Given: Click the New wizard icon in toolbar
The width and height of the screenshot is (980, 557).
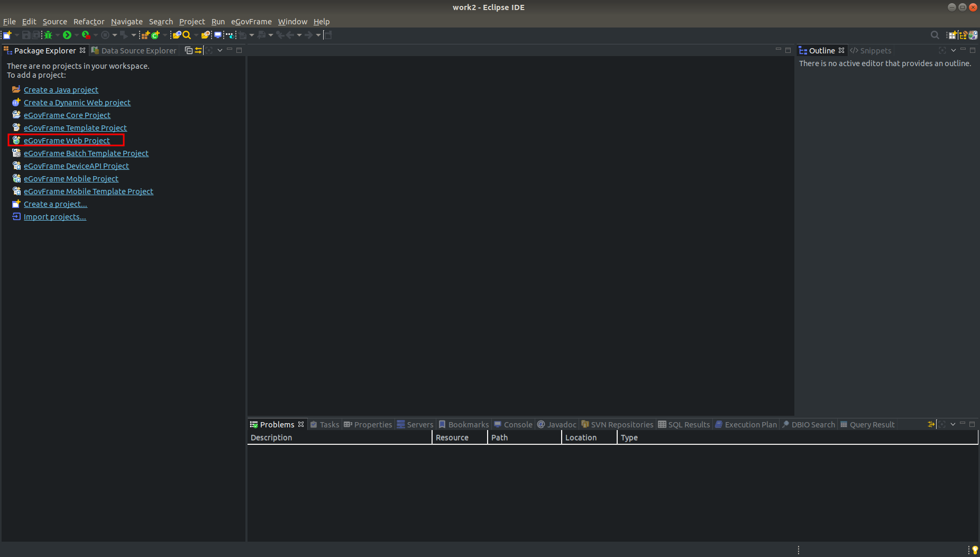Looking at the screenshot, I should pos(7,35).
